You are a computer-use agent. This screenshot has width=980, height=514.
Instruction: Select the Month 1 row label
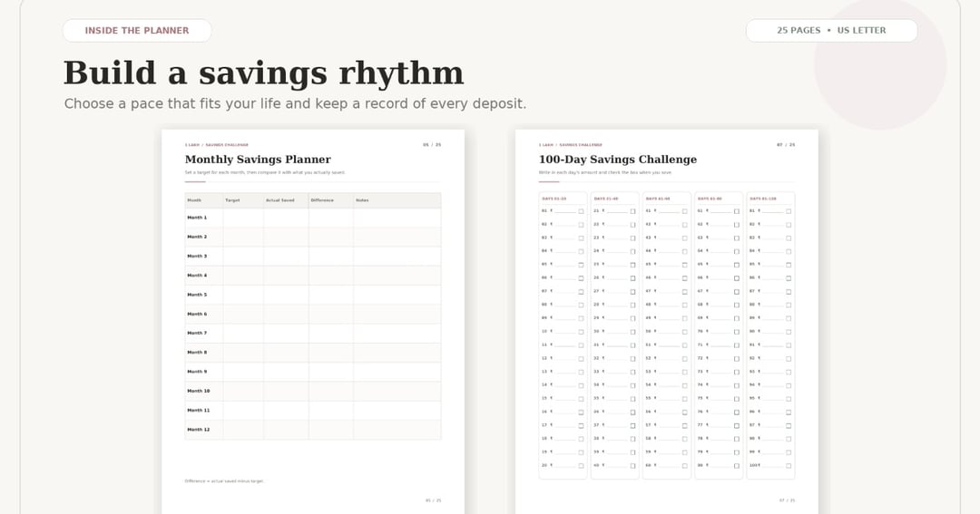click(x=197, y=218)
